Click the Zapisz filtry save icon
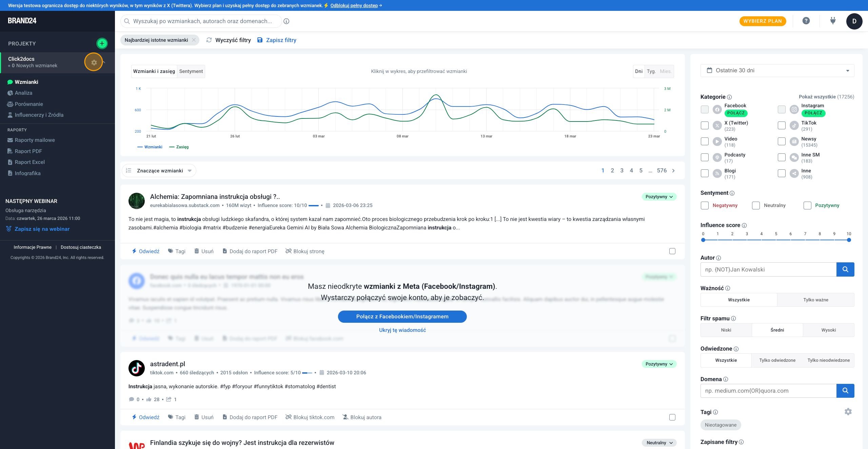Viewport: 868px width, 449px height. point(260,40)
